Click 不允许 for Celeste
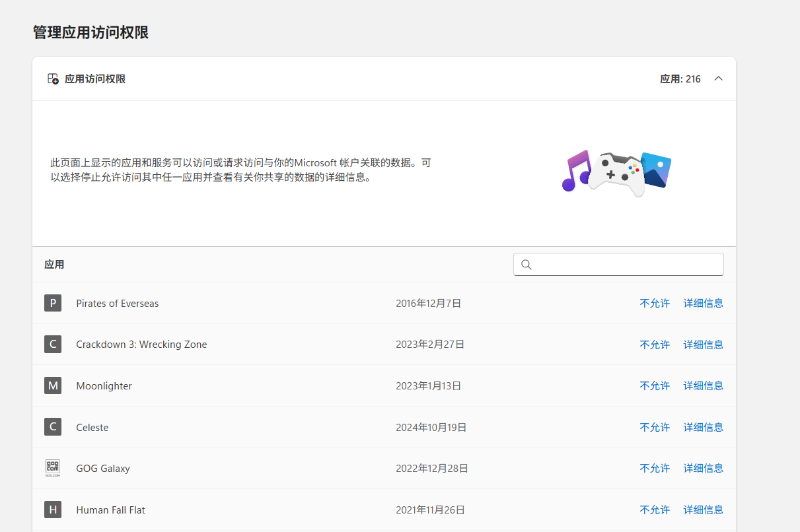This screenshot has width=800, height=532. [x=655, y=427]
